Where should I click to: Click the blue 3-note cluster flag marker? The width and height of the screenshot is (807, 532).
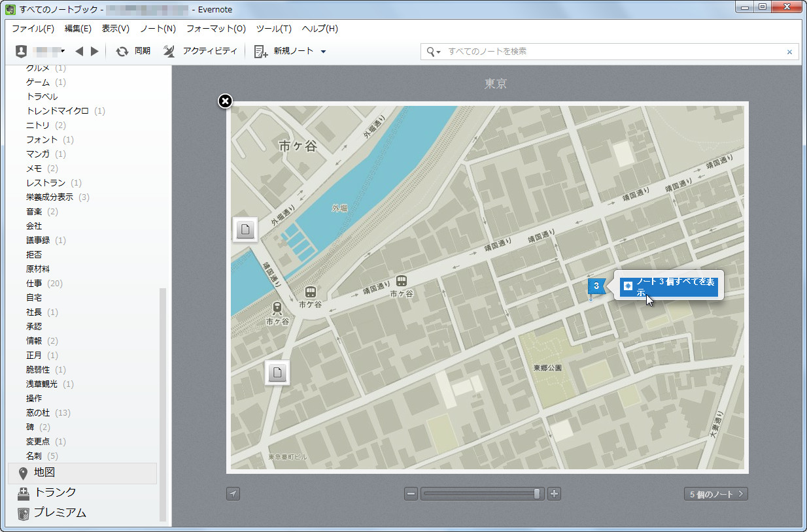click(x=596, y=286)
